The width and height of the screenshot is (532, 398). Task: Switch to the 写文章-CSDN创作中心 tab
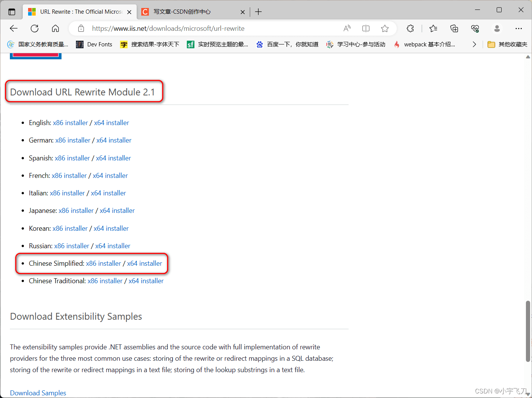pyautogui.click(x=193, y=12)
